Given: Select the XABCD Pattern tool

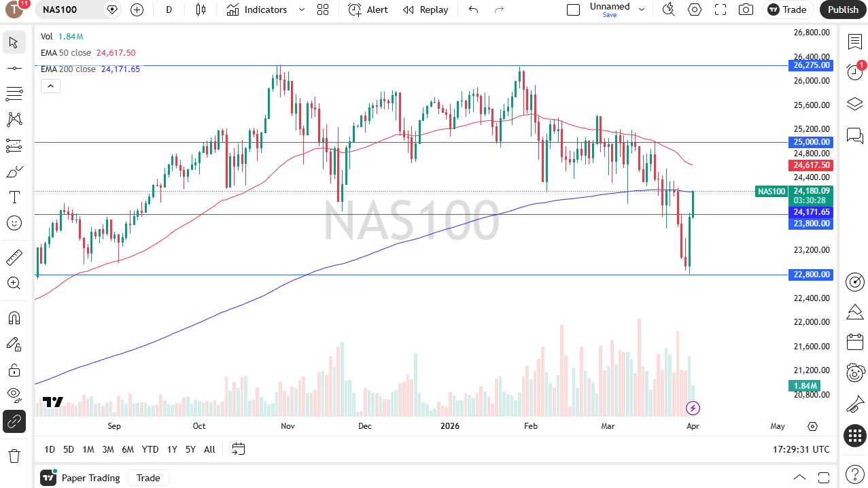Looking at the screenshot, I should [x=14, y=120].
